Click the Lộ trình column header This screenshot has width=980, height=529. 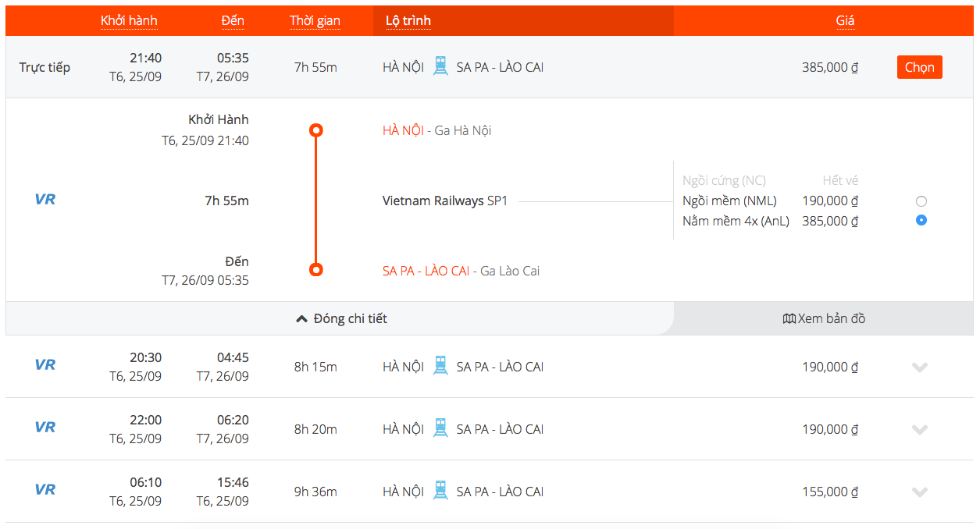pyautogui.click(x=408, y=21)
